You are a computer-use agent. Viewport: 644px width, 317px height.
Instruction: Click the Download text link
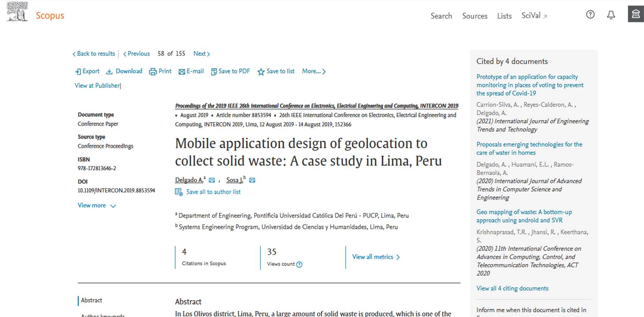click(x=129, y=71)
